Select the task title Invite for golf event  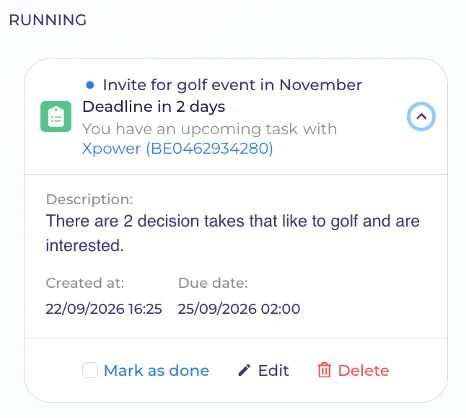pyautogui.click(x=232, y=85)
